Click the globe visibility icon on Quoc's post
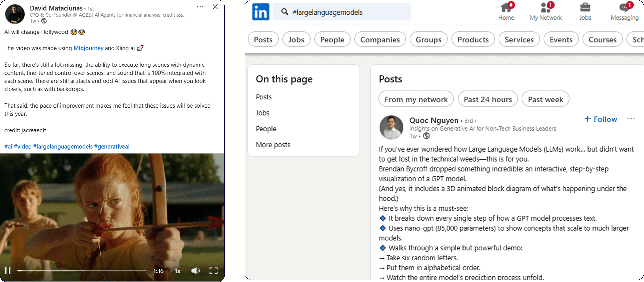Image resolution: width=644 pixels, height=282 pixels. coord(426,136)
